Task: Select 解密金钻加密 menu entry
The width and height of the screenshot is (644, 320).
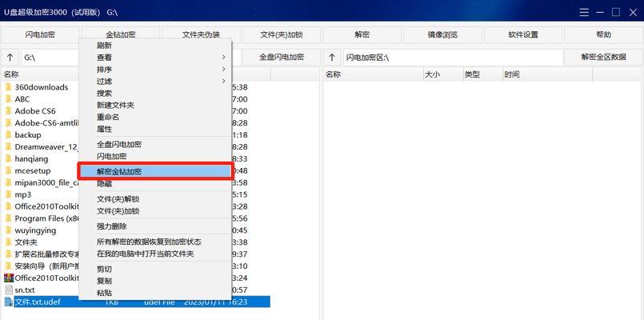Action: [155, 172]
